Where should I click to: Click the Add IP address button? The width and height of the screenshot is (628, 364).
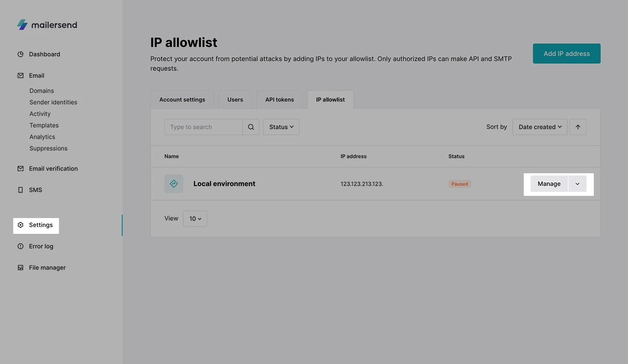pyautogui.click(x=566, y=54)
